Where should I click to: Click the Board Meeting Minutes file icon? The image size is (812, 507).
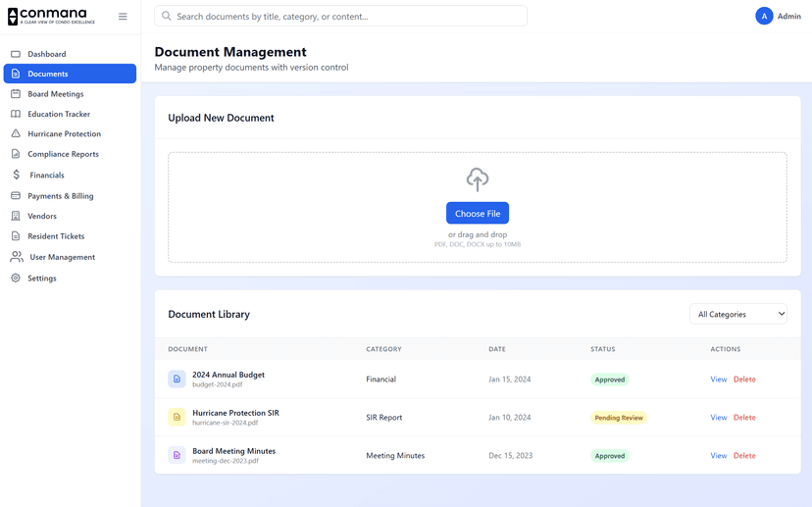(177, 455)
